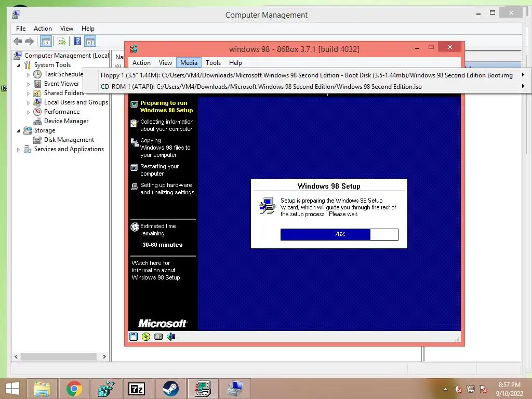532x399 pixels.
Task: Click the sound speaker status bar icon in 86Box
Action: point(171,337)
